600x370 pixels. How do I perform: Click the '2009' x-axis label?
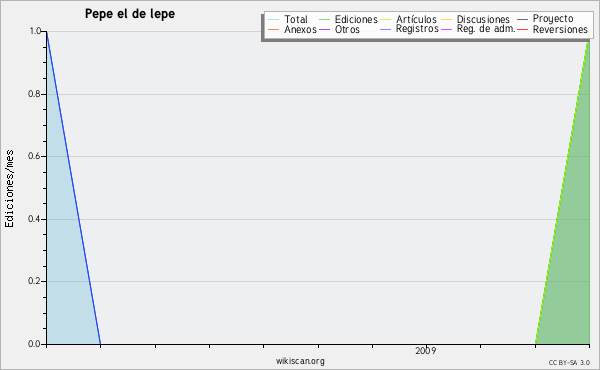(x=426, y=350)
